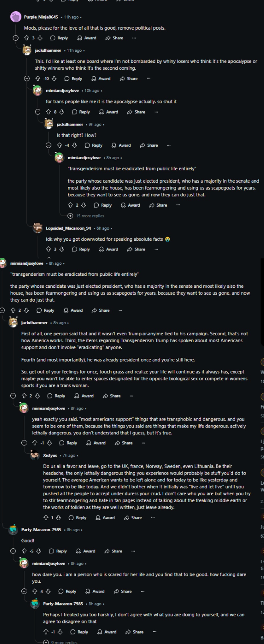Viewport: 264px width, 644px height.
Task: Collapse jackdhammer's "Is that right? How?" thread
Action: [x=48, y=145]
